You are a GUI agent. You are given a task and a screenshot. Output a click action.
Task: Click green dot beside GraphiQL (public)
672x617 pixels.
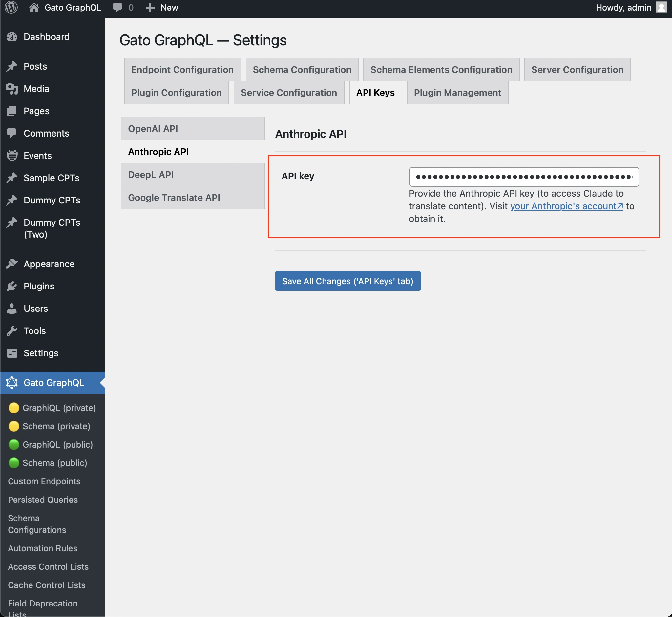coord(14,444)
